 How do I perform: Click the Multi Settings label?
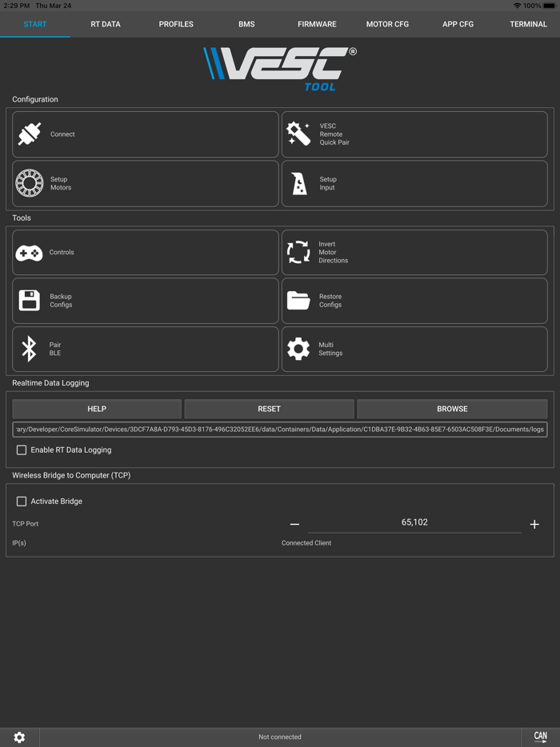[330, 349]
